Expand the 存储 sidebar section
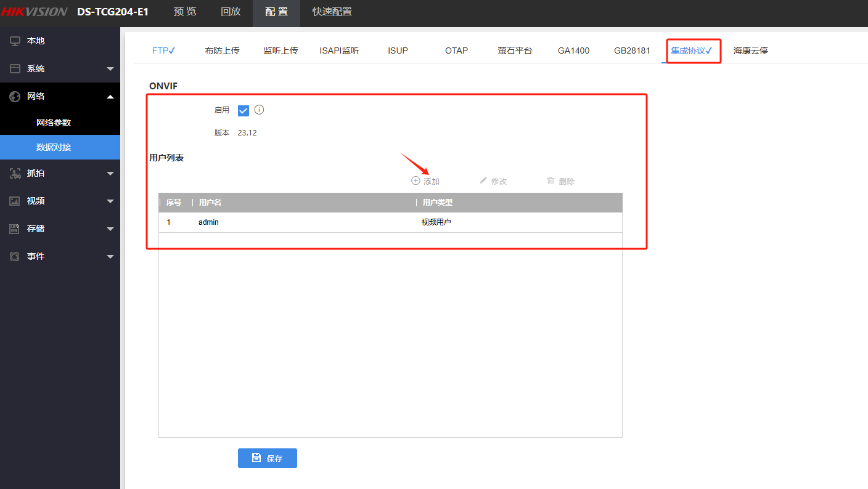Viewport: 868px width, 489px height. click(x=110, y=228)
